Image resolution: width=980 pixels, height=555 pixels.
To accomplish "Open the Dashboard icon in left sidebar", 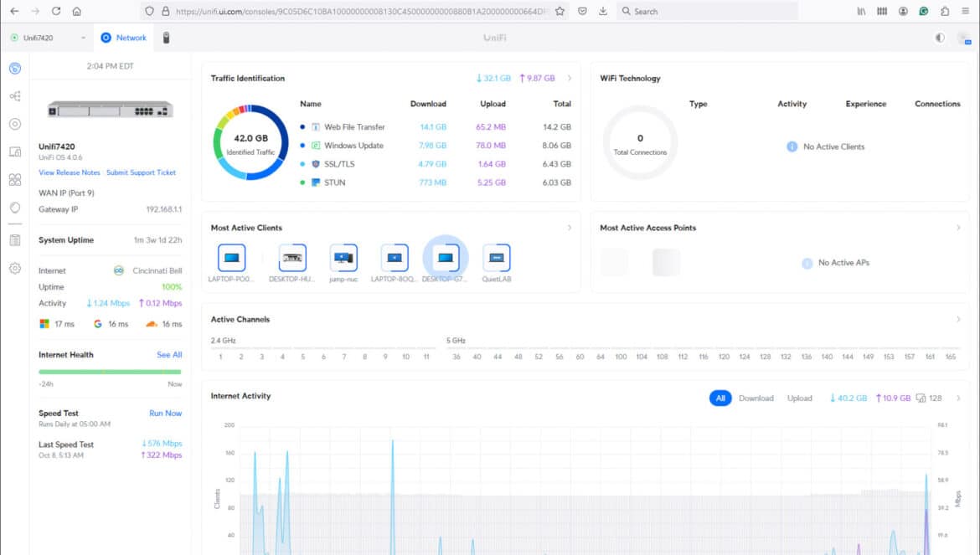I will pos(15,68).
